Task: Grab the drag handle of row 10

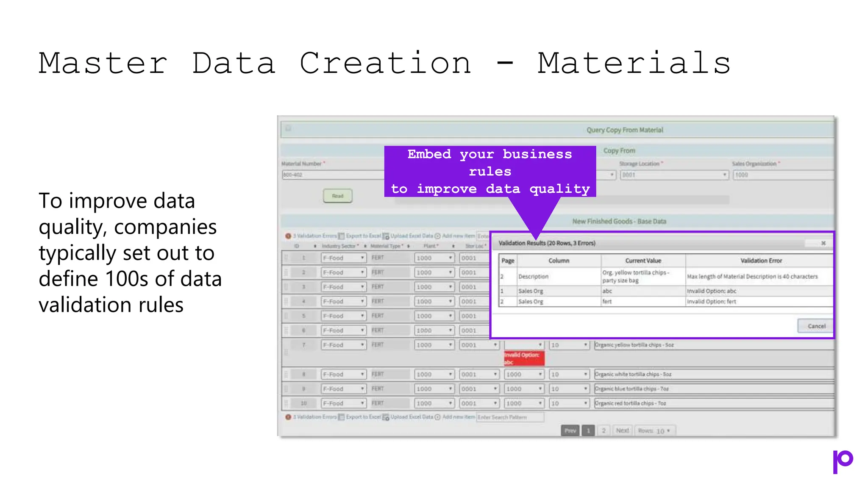Action: [286, 403]
